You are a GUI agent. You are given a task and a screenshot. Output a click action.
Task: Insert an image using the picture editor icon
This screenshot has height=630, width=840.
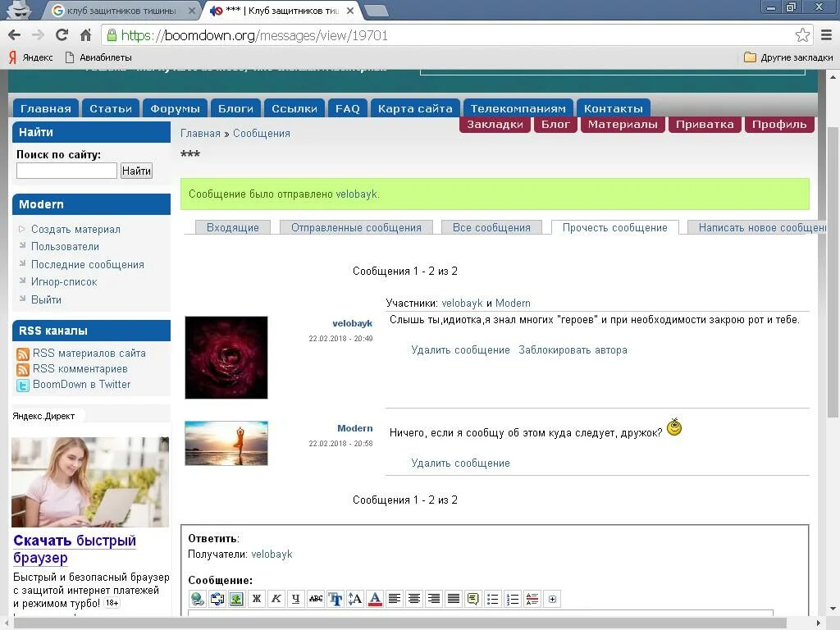pos(236,599)
